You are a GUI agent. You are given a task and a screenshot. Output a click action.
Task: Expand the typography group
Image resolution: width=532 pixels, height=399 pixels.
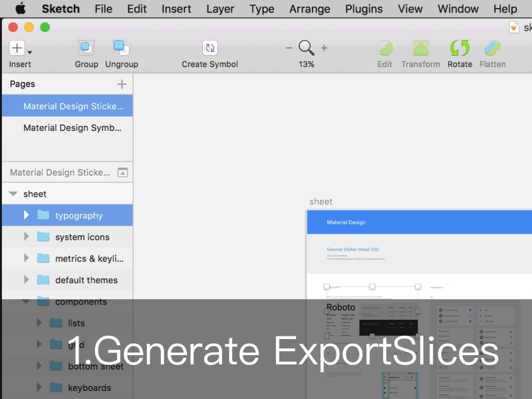click(x=27, y=215)
